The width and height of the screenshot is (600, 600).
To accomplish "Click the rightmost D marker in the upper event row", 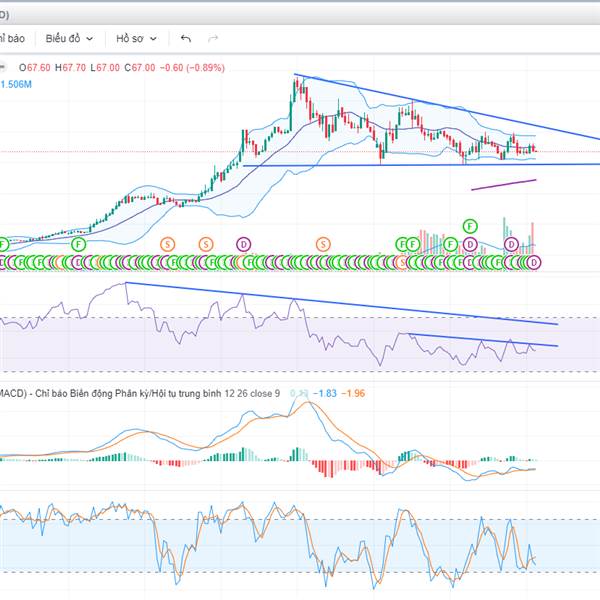I will (x=511, y=244).
